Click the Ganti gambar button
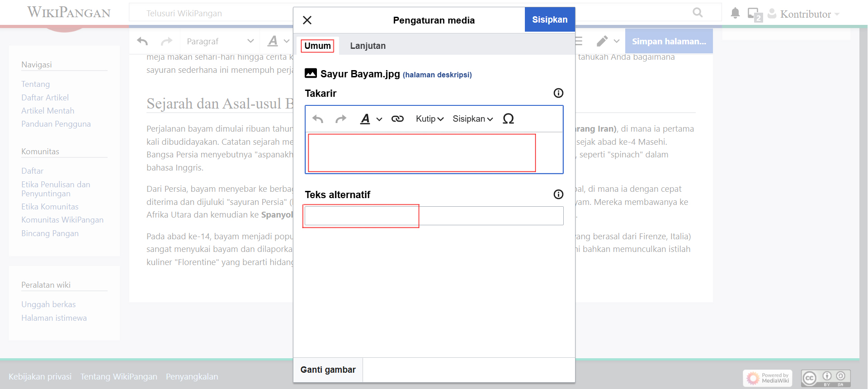Image resolution: width=868 pixels, height=389 pixels. pyautogui.click(x=328, y=370)
